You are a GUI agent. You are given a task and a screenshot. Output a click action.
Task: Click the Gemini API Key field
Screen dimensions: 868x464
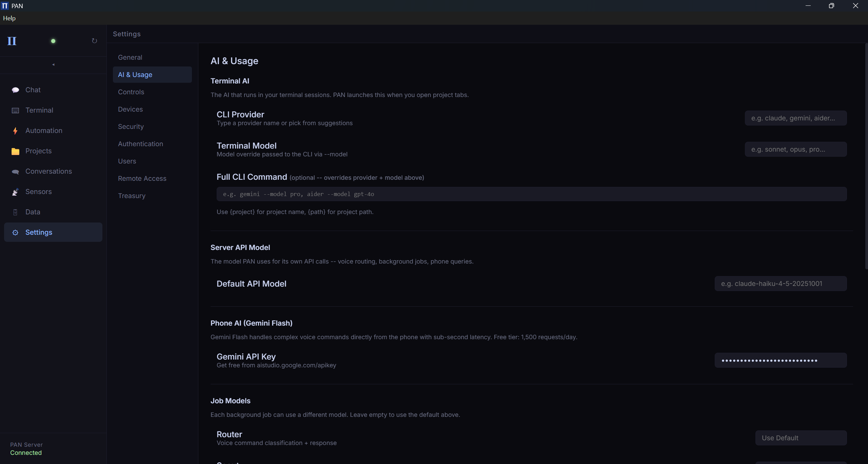(x=780, y=360)
